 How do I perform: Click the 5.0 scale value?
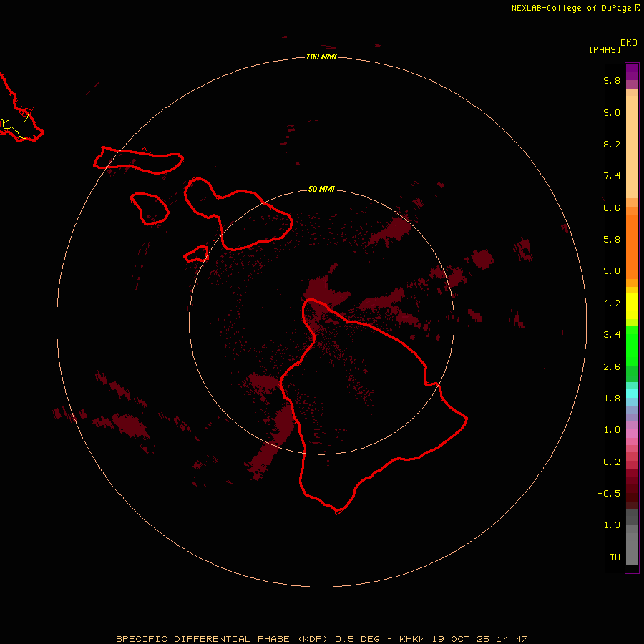(612, 271)
